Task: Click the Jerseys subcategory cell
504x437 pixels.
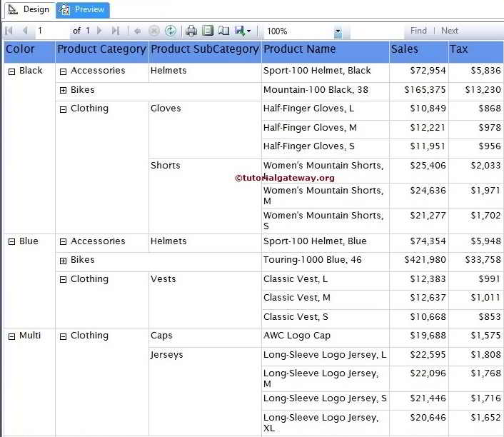Action: 205,392
